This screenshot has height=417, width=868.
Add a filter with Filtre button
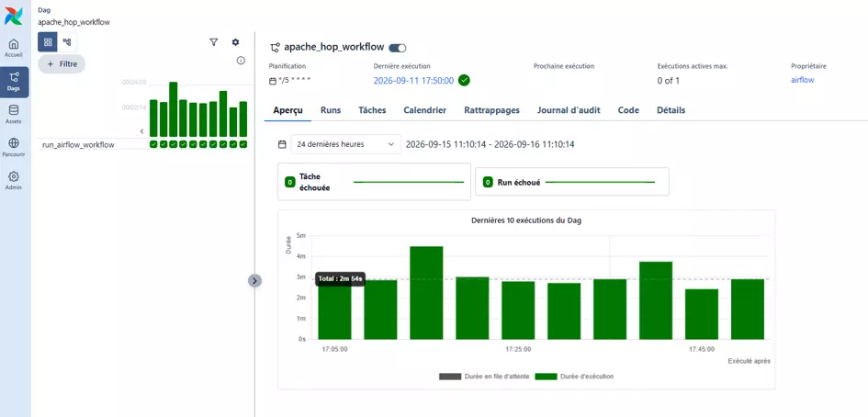point(62,64)
